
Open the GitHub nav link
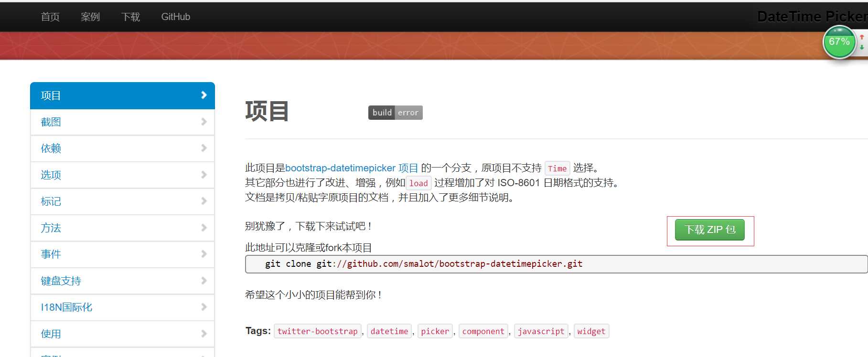click(x=175, y=17)
